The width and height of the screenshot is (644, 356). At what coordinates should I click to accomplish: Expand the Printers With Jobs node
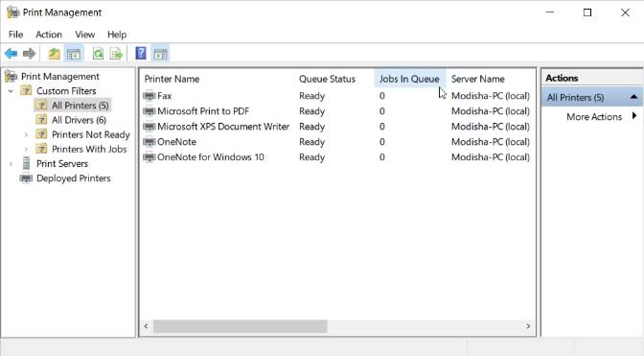[26, 150]
